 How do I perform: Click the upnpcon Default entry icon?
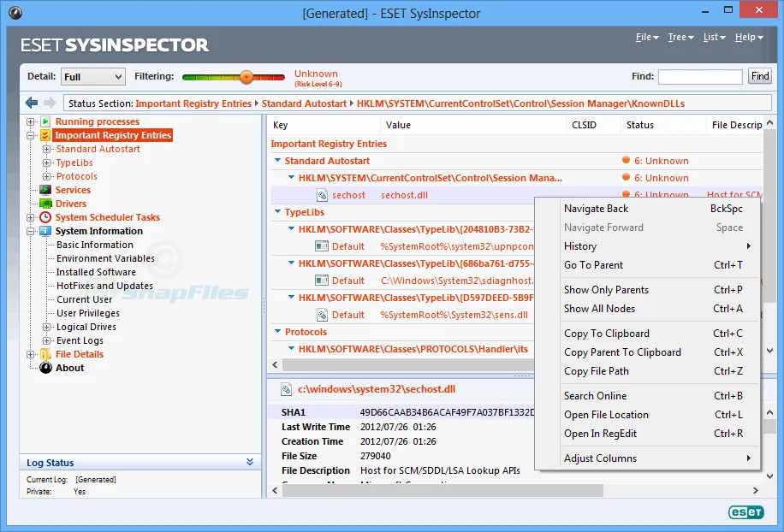coord(322,246)
